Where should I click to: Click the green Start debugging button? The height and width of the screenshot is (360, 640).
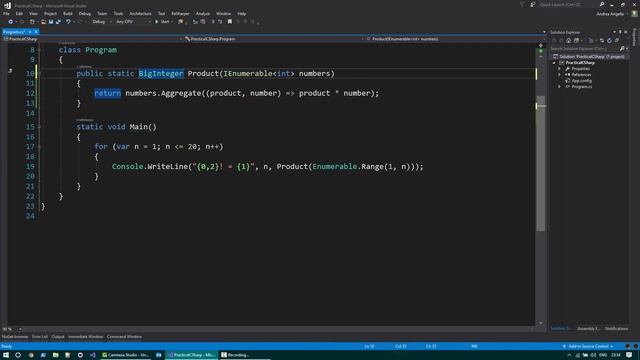[162, 22]
